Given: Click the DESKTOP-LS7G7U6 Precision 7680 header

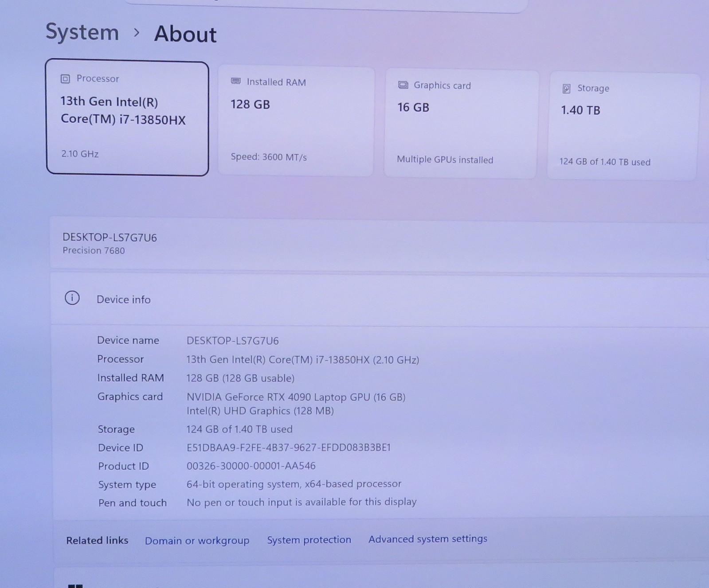Looking at the screenshot, I should (379, 243).
